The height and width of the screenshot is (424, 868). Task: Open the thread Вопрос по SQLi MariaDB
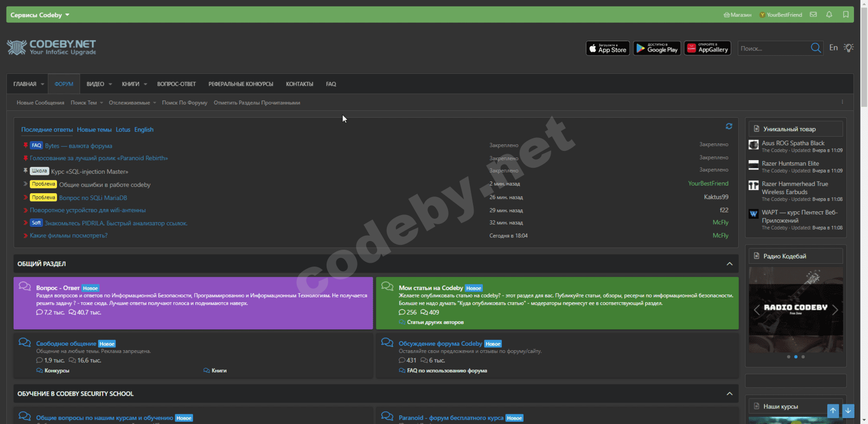pos(93,198)
